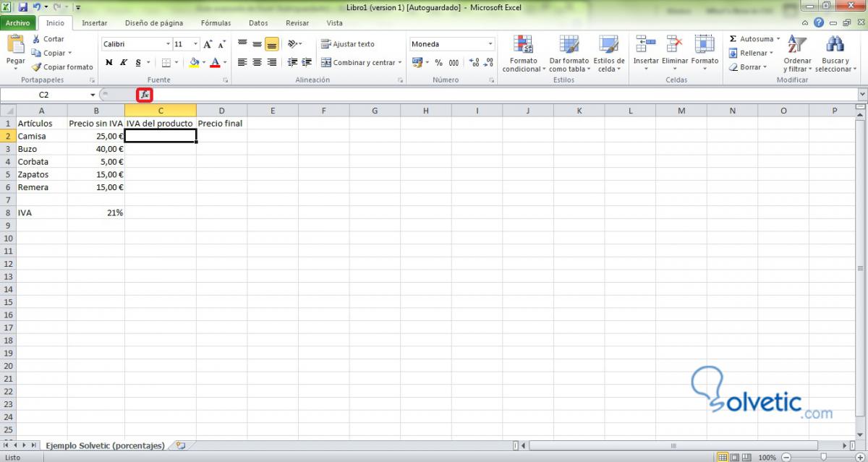Select column D header

221,111
